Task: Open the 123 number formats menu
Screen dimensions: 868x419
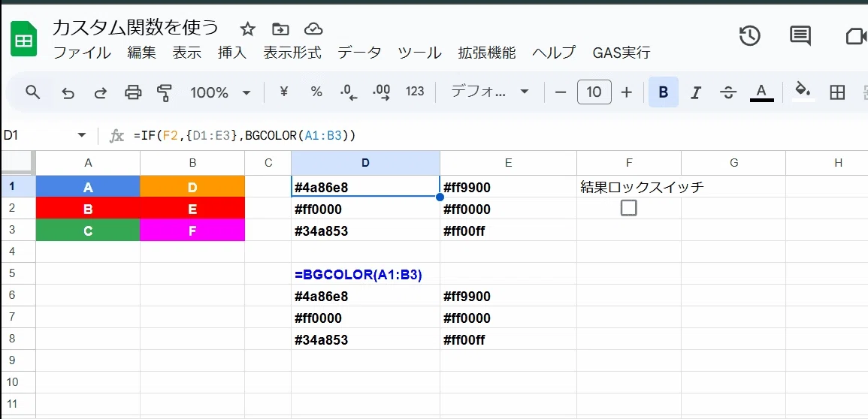Action: tap(415, 92)
